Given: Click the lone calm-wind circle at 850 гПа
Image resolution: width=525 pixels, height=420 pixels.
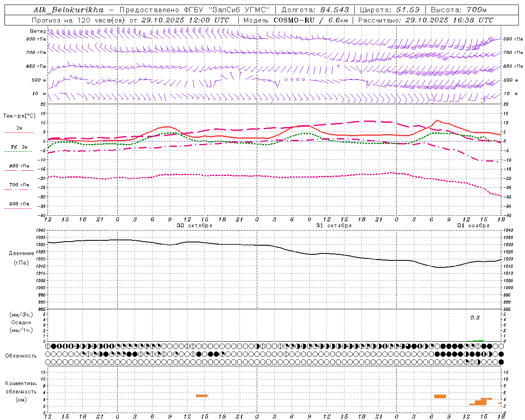Looking at the screenshot, I should 338,66.
